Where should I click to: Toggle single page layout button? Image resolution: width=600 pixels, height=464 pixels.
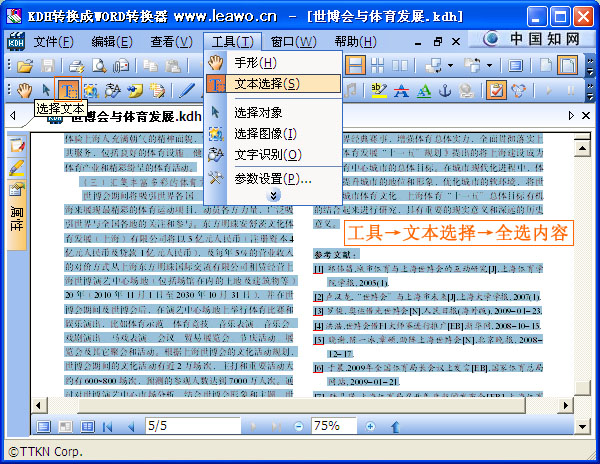tap(355, 65)
